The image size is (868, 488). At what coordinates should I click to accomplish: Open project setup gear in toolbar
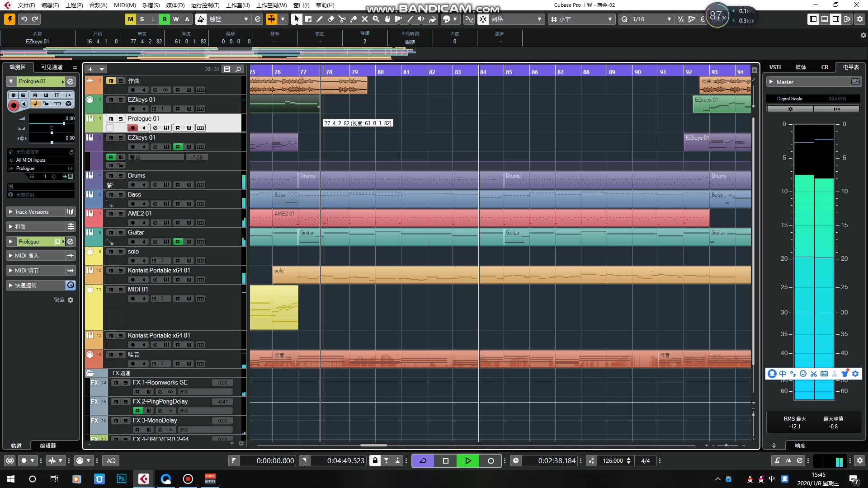(x=860, y=19)
